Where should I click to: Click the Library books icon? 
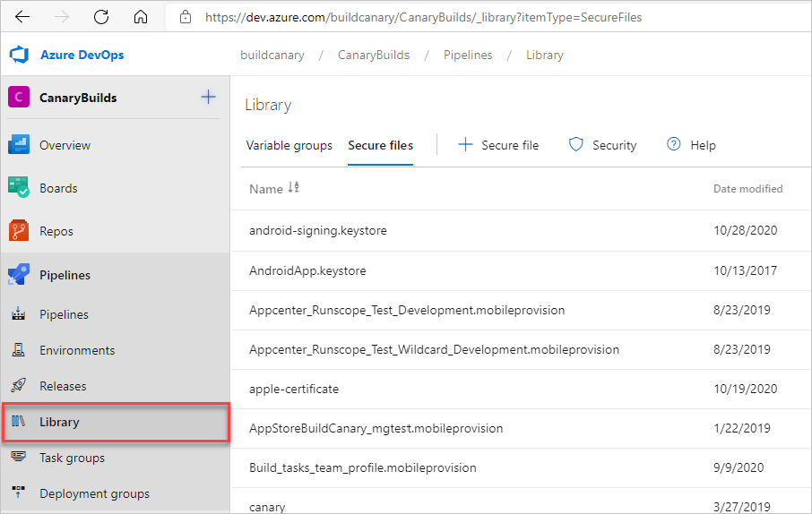(x=18, y=421)
